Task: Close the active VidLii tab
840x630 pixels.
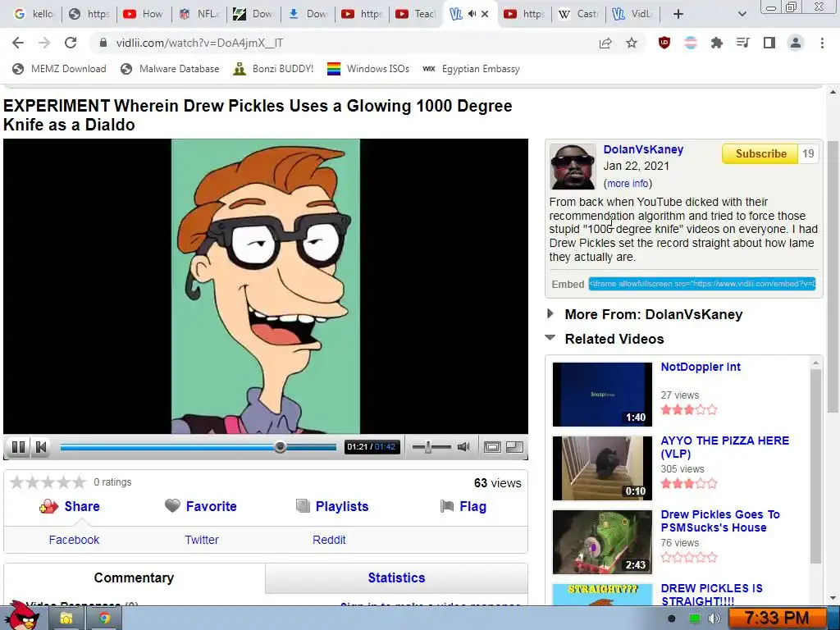Action: pyautogui.click(x=485, y=14)
